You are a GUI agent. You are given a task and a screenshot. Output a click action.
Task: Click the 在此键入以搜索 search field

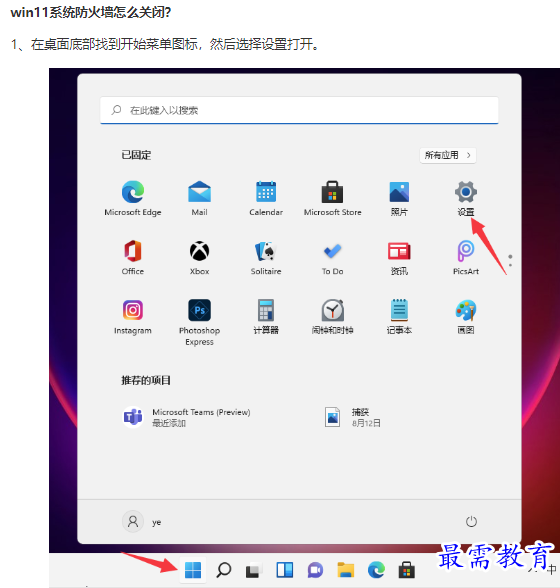tap(299, 110)
